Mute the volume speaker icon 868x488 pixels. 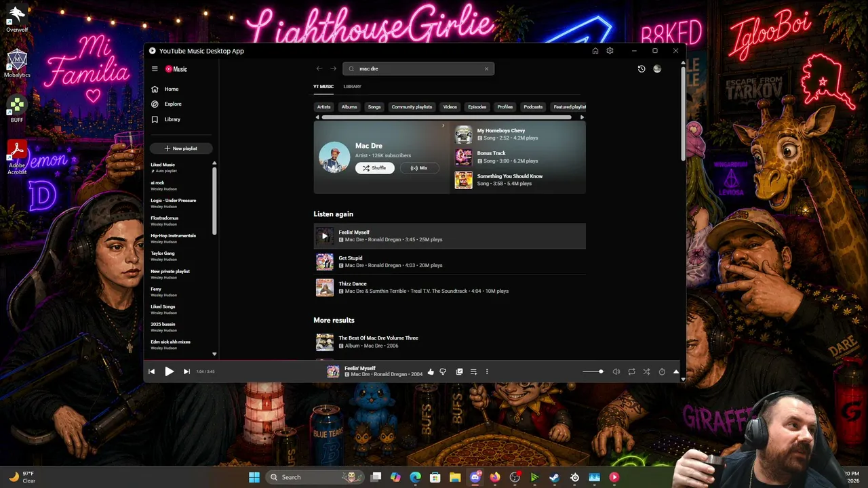coord(616,371)
